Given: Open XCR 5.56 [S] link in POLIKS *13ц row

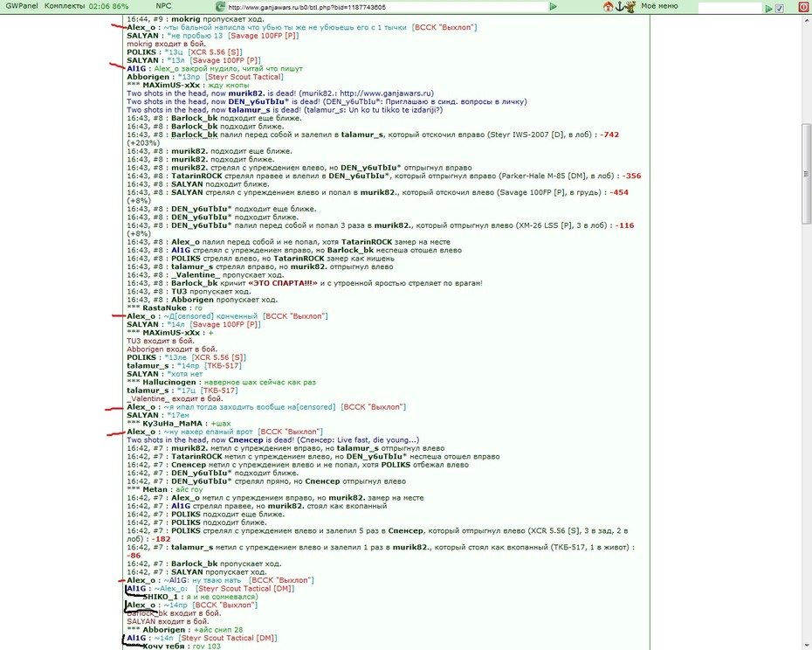Looking at the screenshot, I should [215, 52].
